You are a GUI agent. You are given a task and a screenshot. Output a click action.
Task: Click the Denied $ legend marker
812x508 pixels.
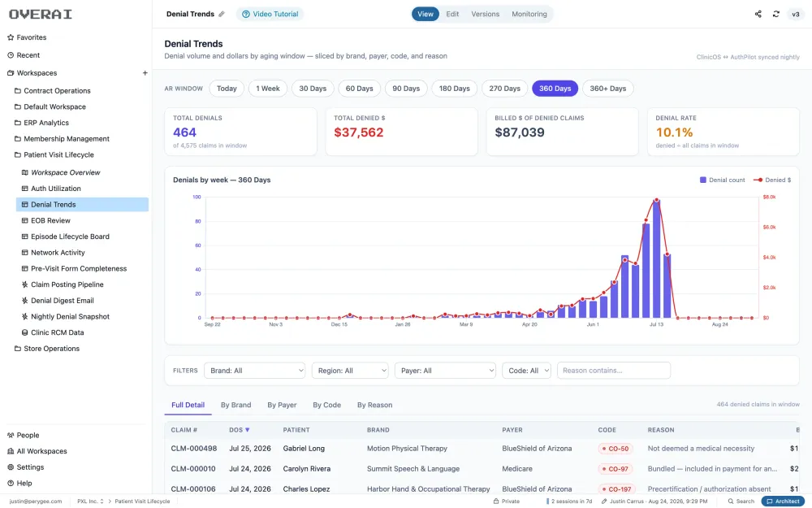(x=758, y=180)
